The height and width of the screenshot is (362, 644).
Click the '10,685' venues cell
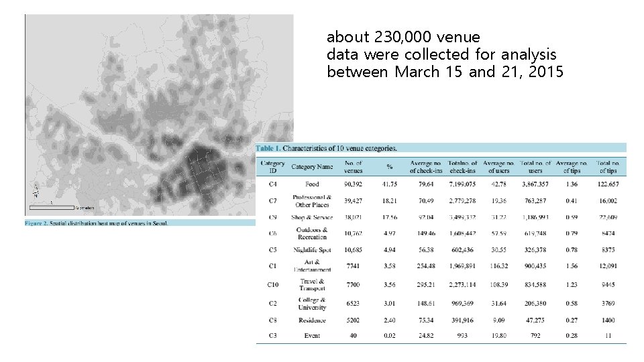(x=354, y=250)
